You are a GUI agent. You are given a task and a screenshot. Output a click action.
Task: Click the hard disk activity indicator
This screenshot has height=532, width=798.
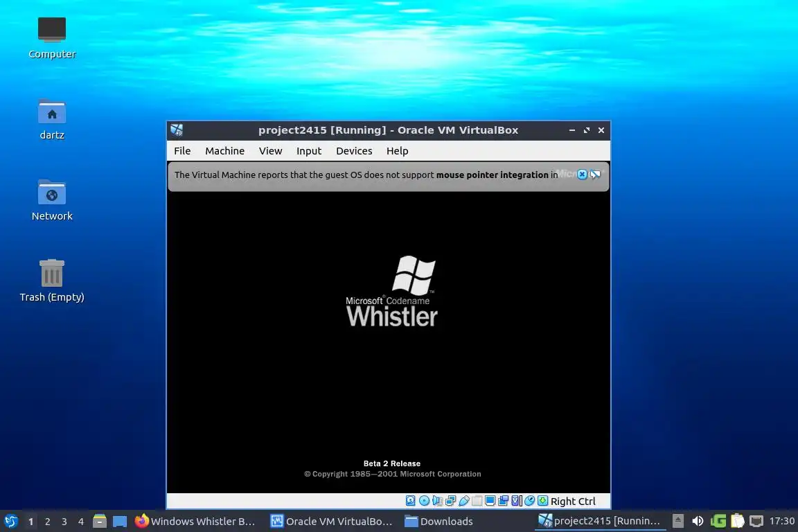pos(411,501)
